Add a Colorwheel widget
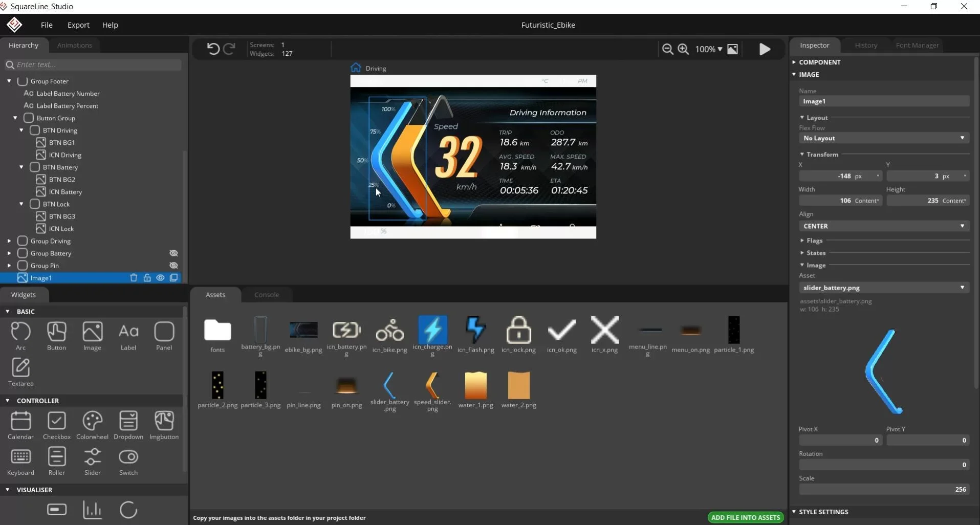980x525 pixels. pyautogui.click(x=92, y=425)
